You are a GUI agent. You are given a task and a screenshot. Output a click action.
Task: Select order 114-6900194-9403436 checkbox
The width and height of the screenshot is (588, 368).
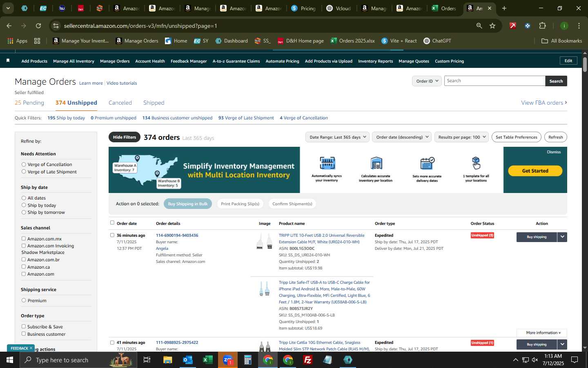pos(112,235)
